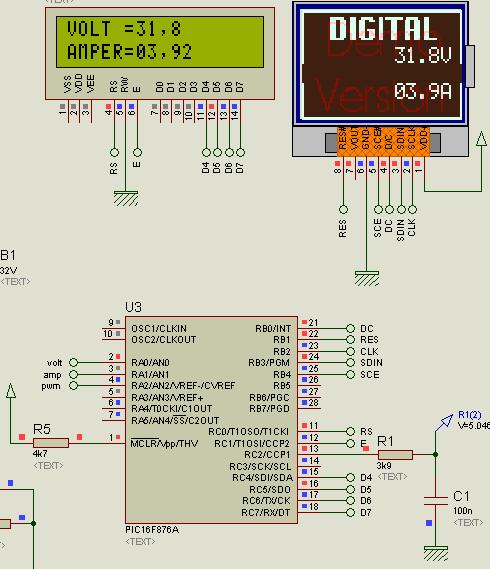Select the E terminal on pin RC1
The width and height of the screenshot is (490, 569).
pyautogui.click(x=350, y=443)
